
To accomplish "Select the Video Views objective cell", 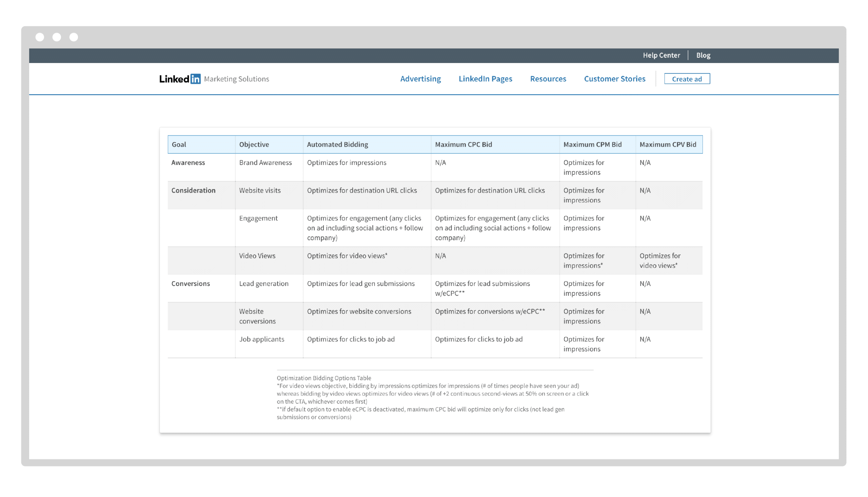I will (x=257, y=256).
